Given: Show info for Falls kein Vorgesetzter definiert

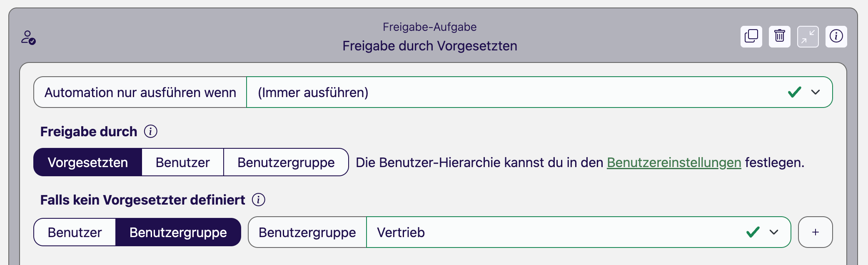Looking at the screenshot, I should click(258, 200).
